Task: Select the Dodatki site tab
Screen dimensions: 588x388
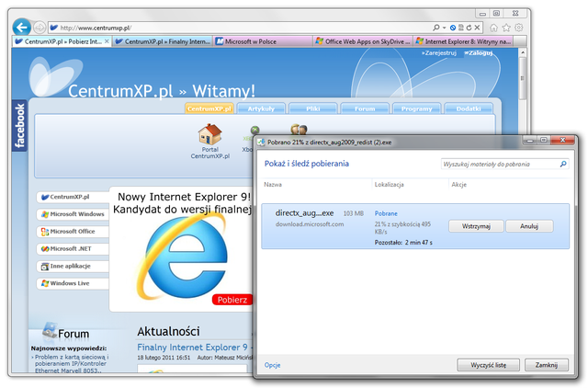Action: tap(469, 108)
